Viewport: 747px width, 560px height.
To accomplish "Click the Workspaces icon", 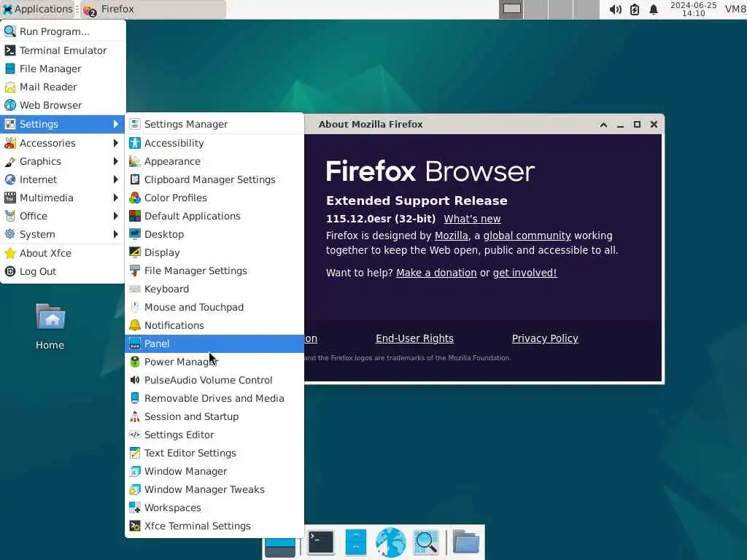I will [x=135, y=507].
